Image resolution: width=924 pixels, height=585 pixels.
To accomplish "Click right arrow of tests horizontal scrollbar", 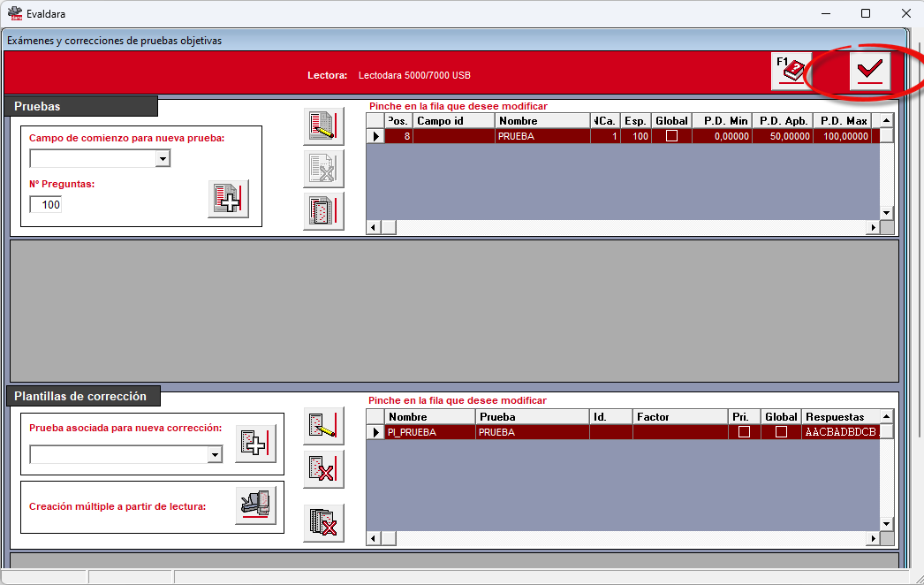I will coord(873,227).
